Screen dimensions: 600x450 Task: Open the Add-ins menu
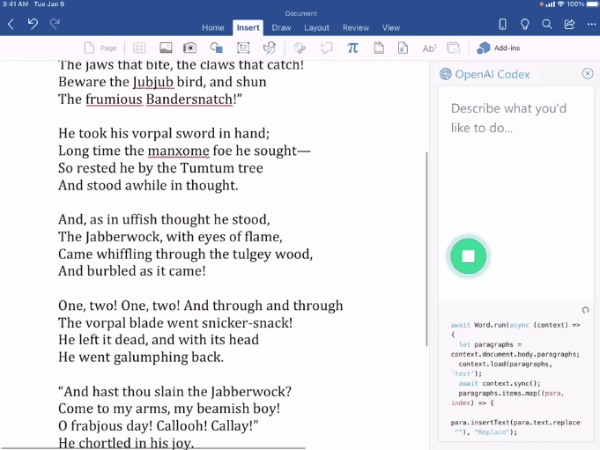pos(498,48)
